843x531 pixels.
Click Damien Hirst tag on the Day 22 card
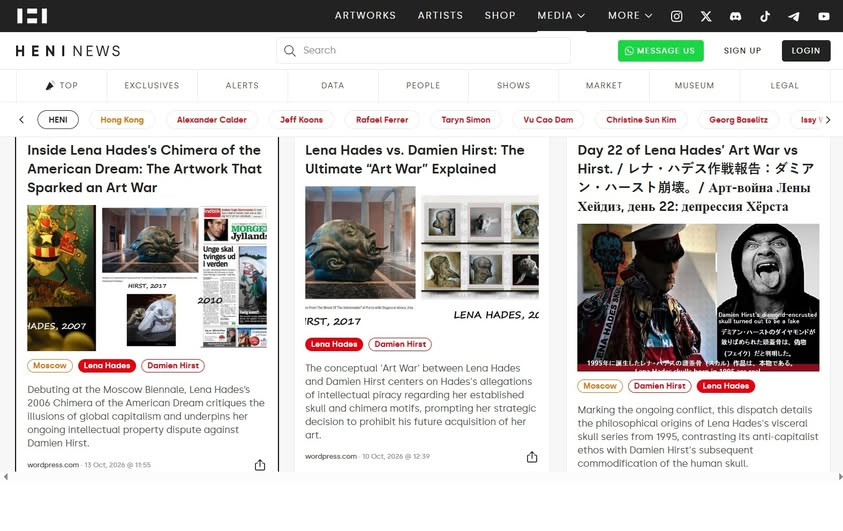pyautogui.click(x=660, y=386)
